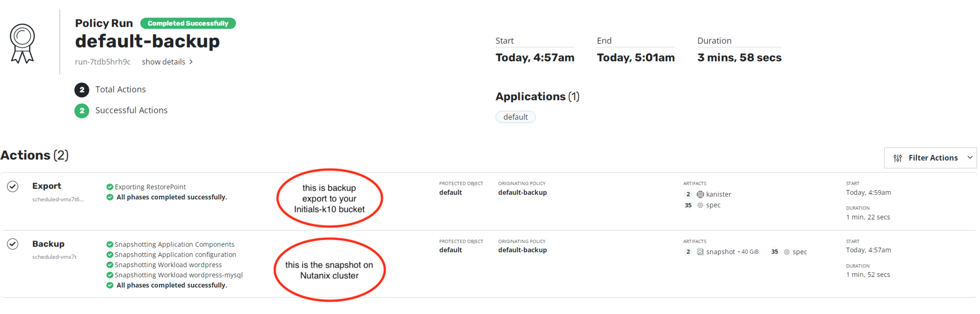This screenshot has height=314, width=980.
Task: Toggle the Export action checkmark circle
Action: 13,186
